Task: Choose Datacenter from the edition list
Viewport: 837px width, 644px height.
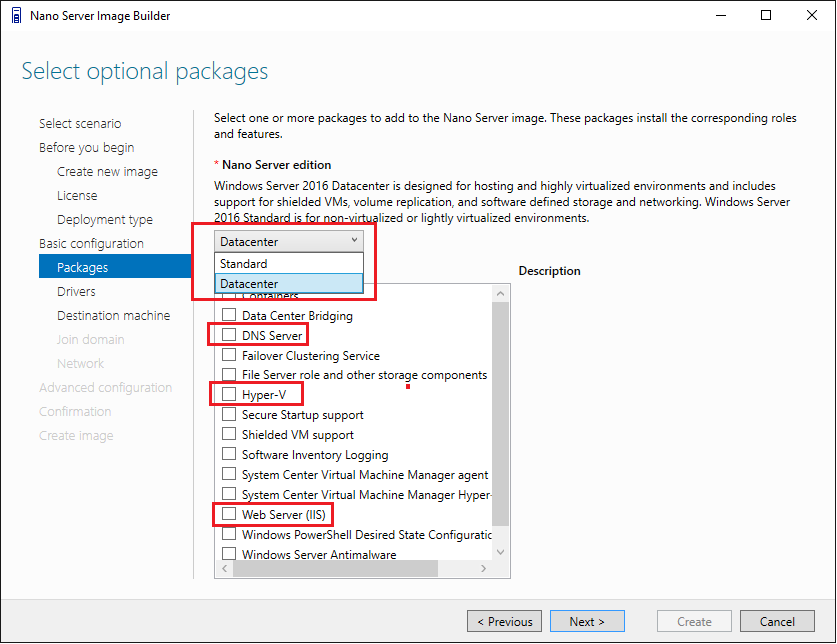Action: [x=289, y=284]
